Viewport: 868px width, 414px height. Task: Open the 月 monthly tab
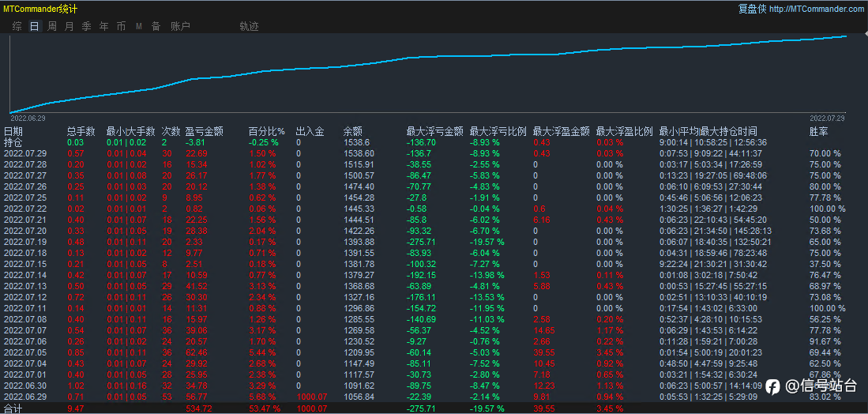coord(70,26)
